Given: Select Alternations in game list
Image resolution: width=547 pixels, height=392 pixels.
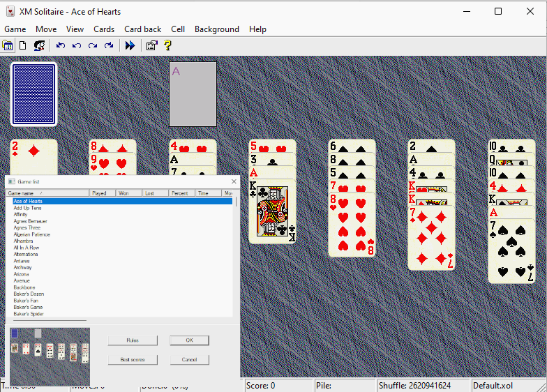Looking at the screenshot, I should coord(25,254).
